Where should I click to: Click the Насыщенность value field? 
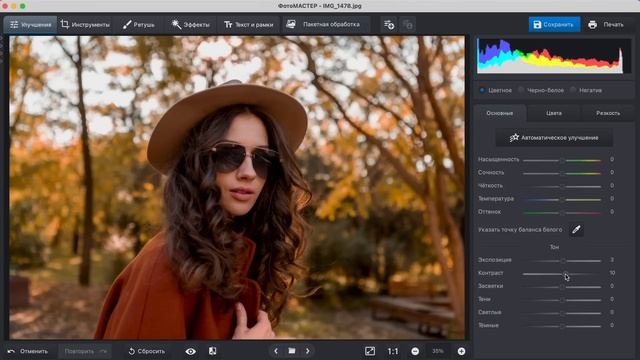612,159
